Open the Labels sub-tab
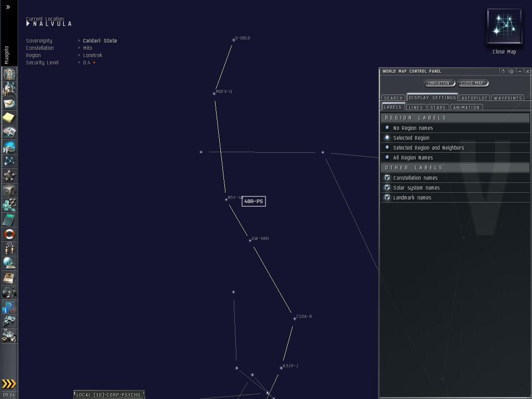The width and height of the screenshot is (532, 399). pyautogui.click(x=393, y=107)
